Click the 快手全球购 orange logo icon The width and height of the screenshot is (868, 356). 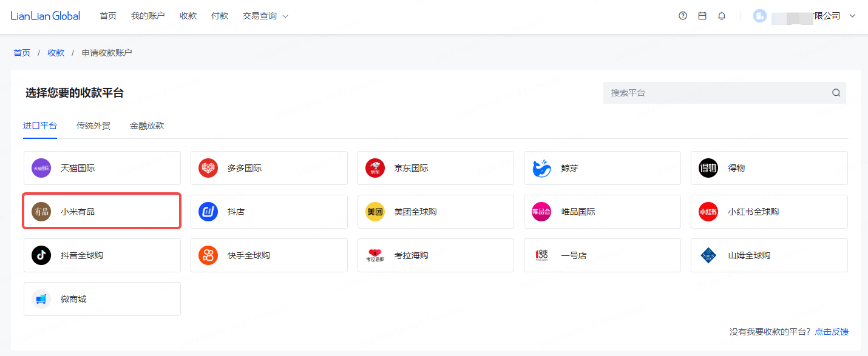click(x=208, y=255)
